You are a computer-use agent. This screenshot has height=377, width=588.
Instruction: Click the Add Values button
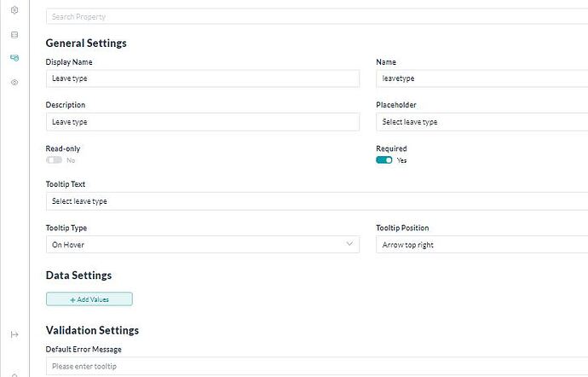point(89,299)
